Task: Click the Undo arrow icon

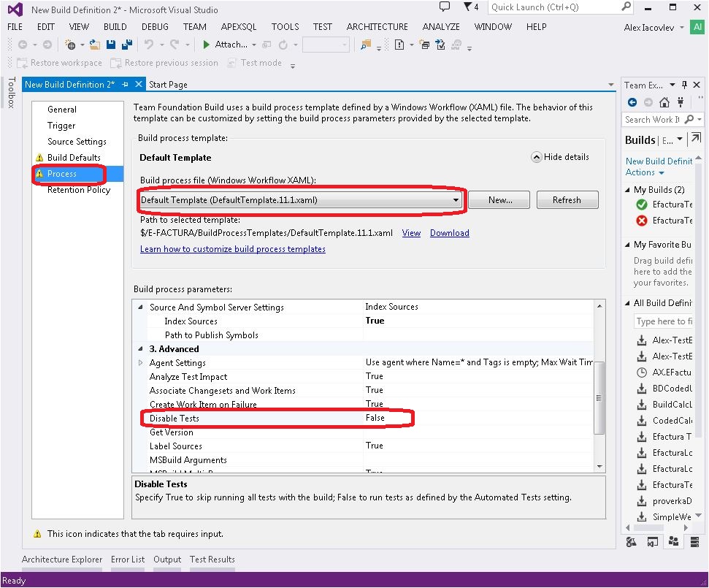Action: click(x=148, y=45)
